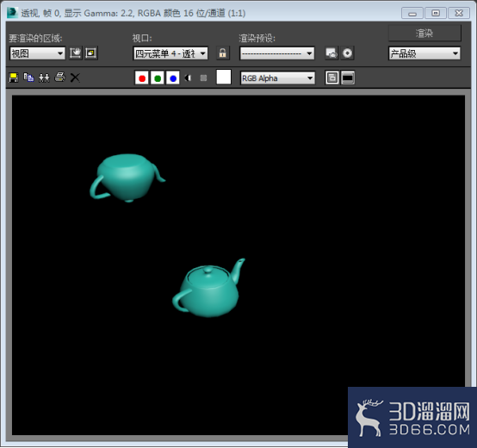
Task: Open the Environment and Effects dialog icon
Action: 347,53
